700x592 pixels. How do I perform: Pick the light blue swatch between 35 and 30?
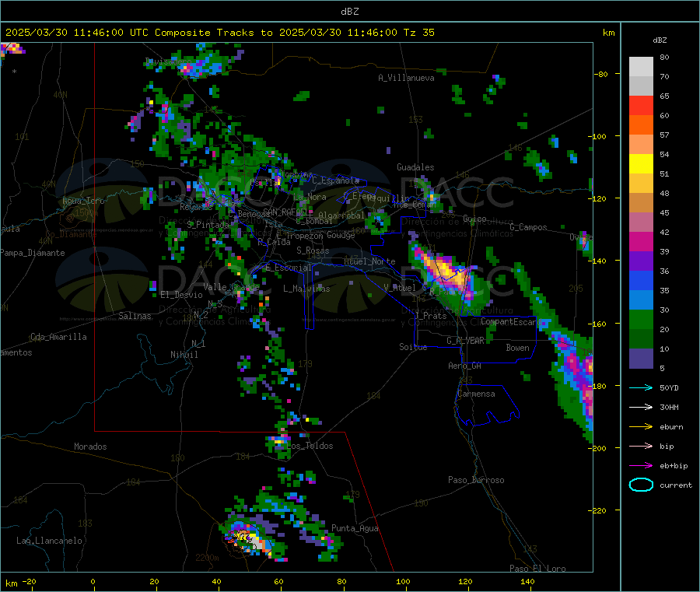pos(641,300)
